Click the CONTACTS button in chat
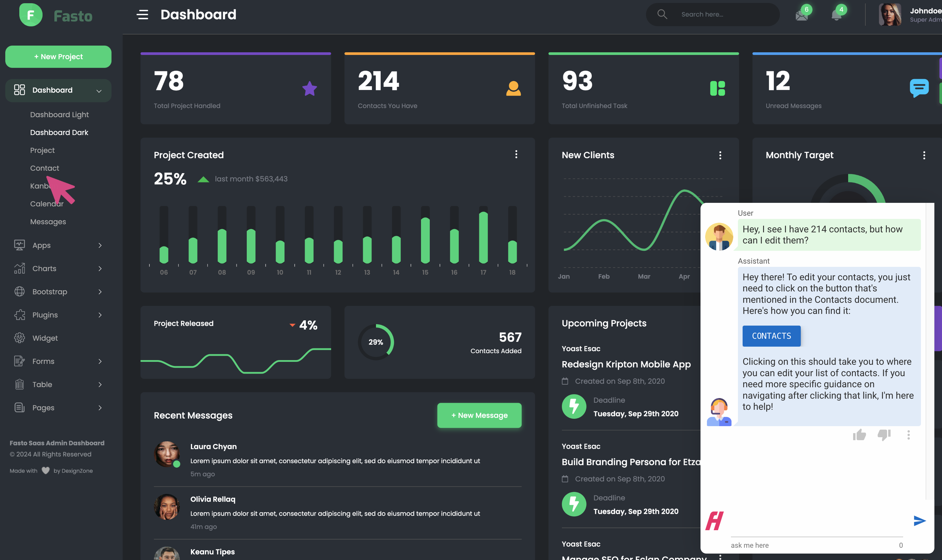Image resolution: width=942 pixels, height=560 pixels. (771, 335)
